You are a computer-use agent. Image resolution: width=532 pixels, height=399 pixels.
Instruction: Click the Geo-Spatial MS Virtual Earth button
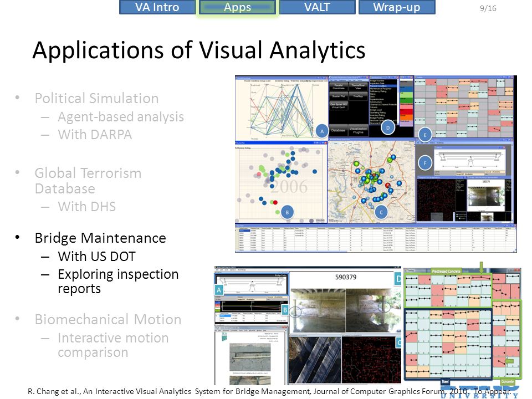(x=339, y=105)
